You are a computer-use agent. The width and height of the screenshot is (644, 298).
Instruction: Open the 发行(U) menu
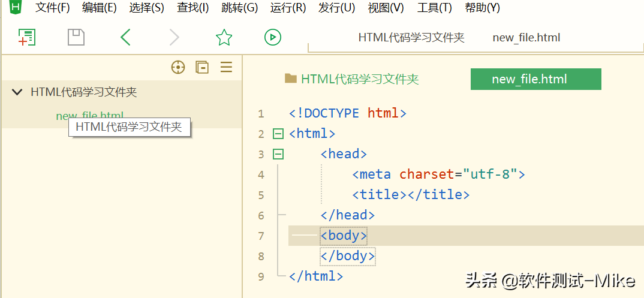click(x=337, y=7)
